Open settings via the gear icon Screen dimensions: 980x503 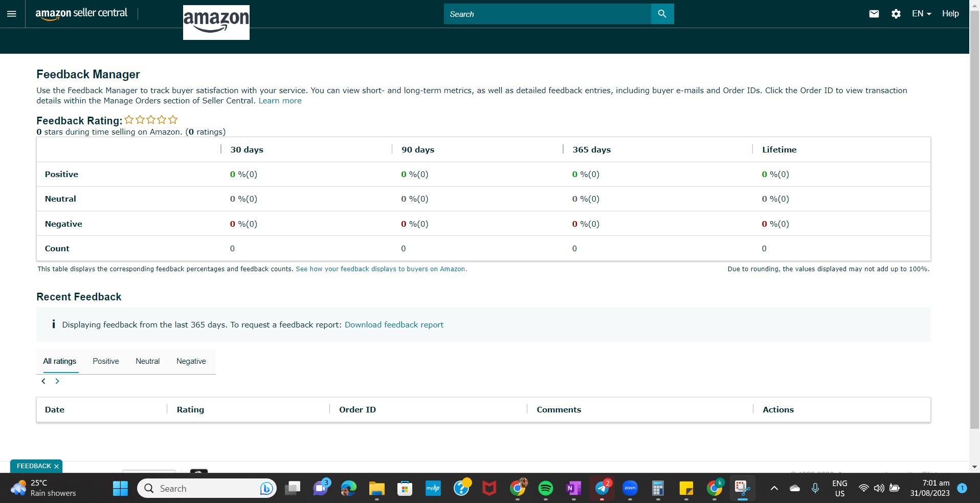[896, 14]
